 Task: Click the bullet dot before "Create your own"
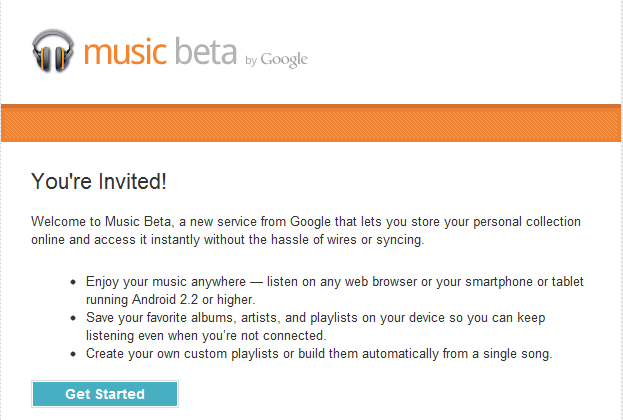73,355
